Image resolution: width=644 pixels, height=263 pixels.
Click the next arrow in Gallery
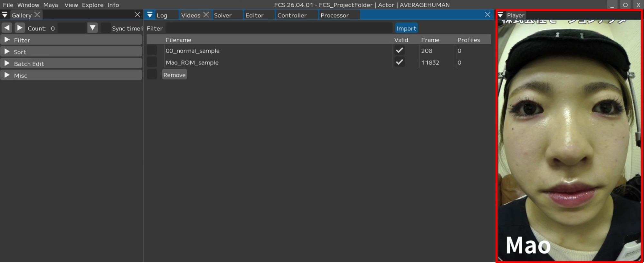[x=20, y=28]
